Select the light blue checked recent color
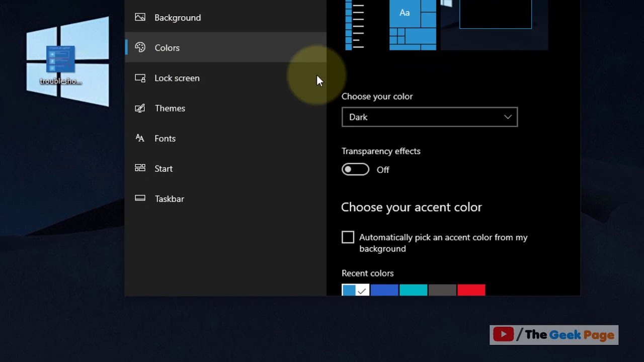Image resolution: width=644 pixels, height=362 pixels. click(x=355, y=290)
